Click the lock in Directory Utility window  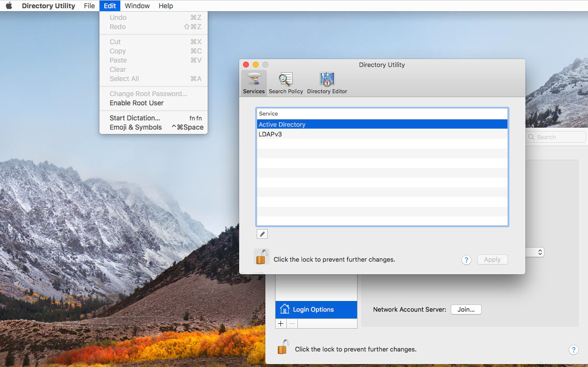point(261,257)
